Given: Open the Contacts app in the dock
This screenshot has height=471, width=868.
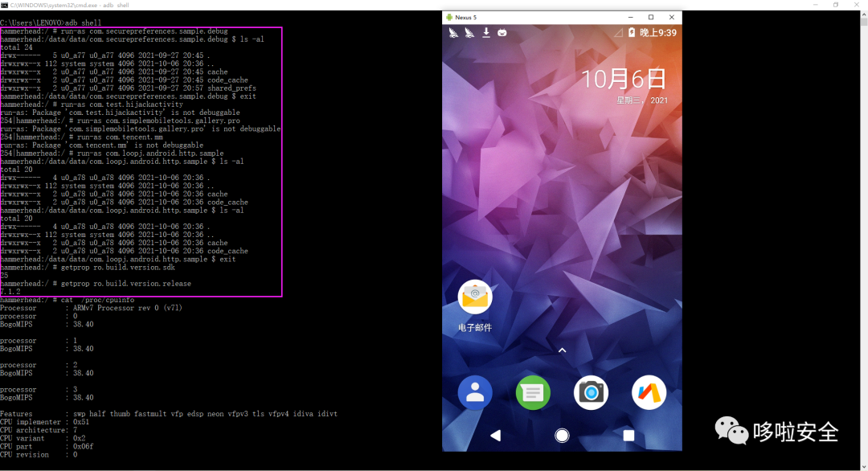Looking at the screenshot, I should (475, 392).
